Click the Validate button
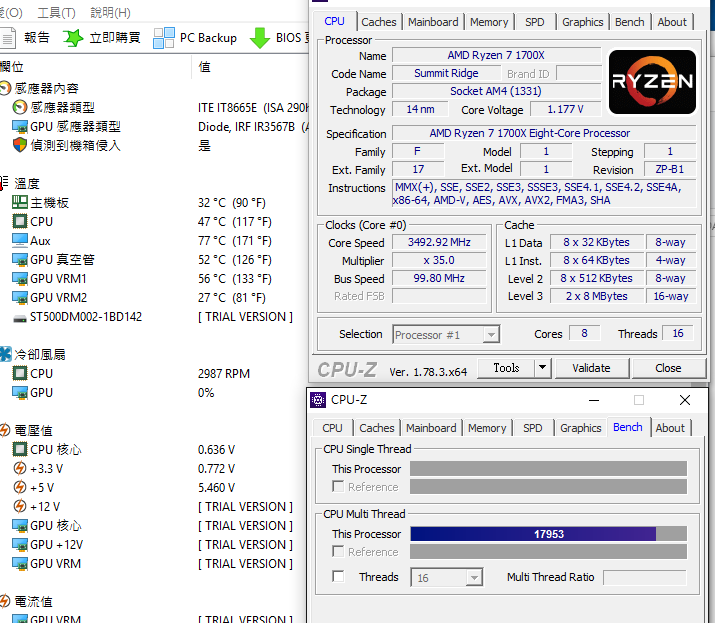 click(x=591, y=368)
